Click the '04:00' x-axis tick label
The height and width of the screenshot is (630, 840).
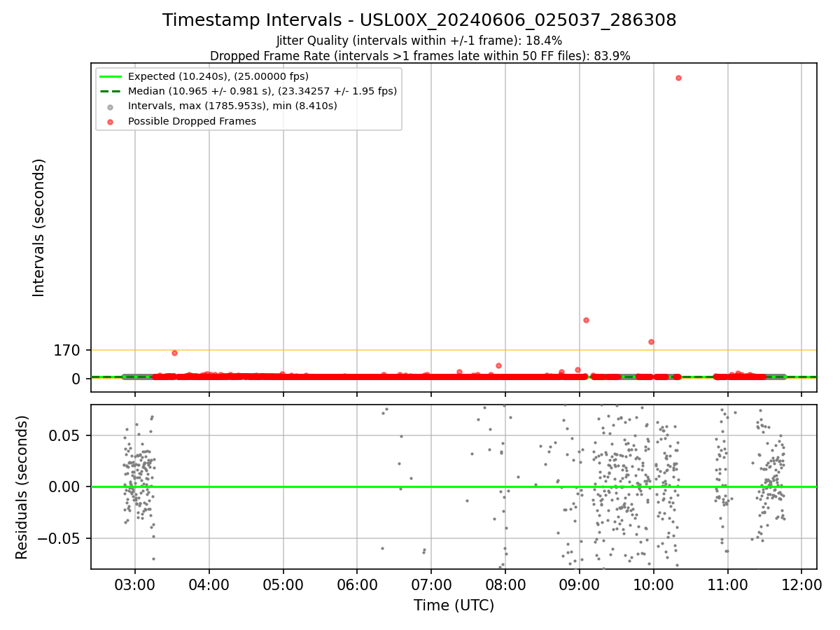(209, 584)
